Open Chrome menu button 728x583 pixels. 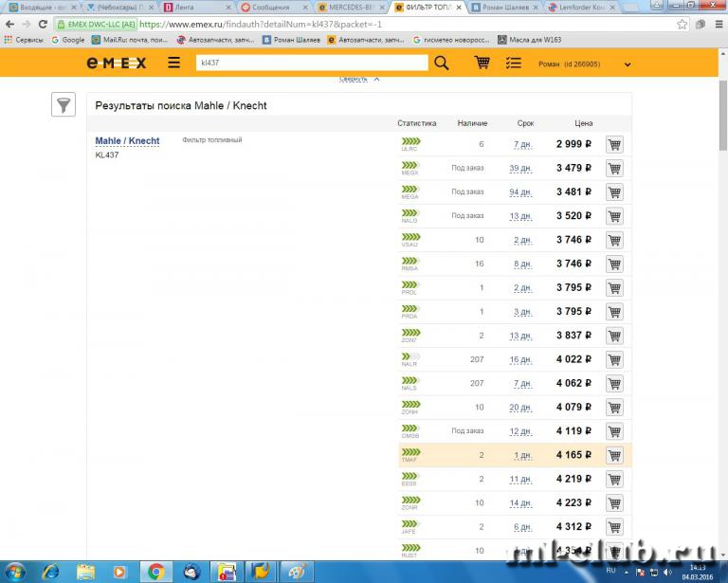pos(719,24)
